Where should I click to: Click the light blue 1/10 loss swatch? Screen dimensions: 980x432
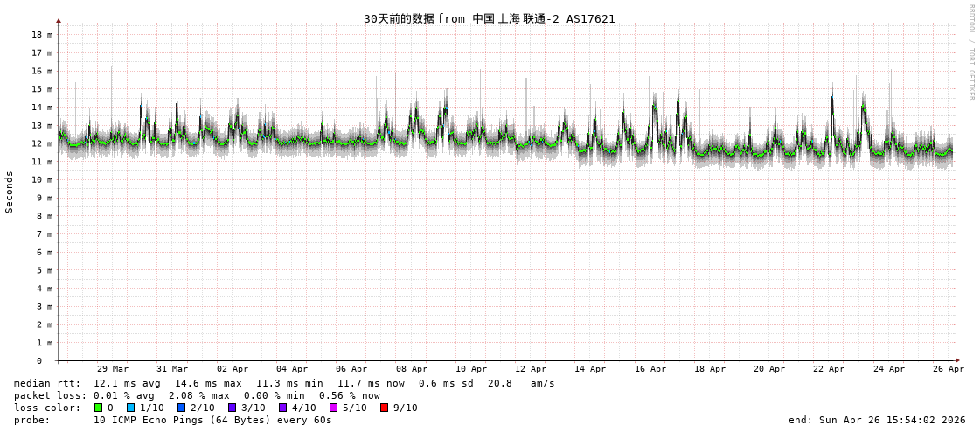coord(130,408)
